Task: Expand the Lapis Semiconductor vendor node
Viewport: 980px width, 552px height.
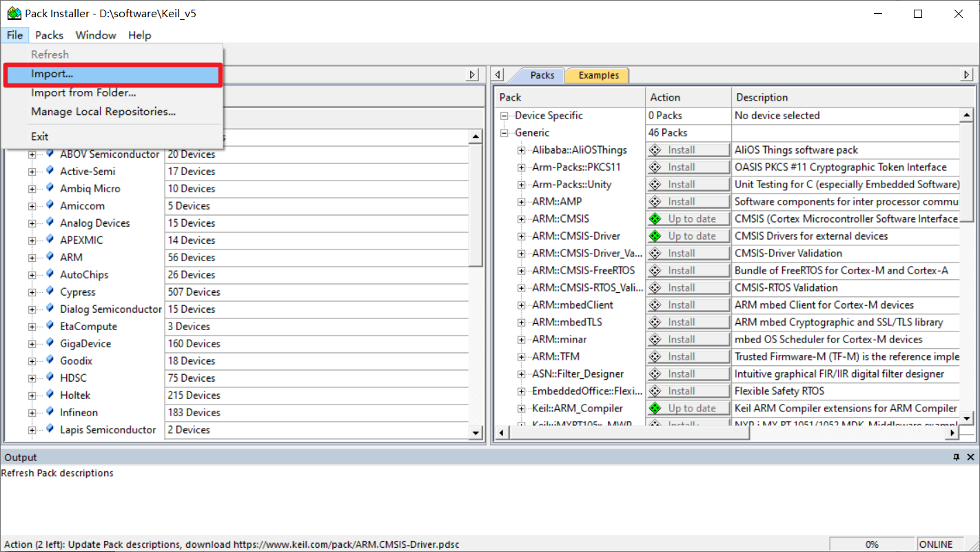Action: click(32, 430)
